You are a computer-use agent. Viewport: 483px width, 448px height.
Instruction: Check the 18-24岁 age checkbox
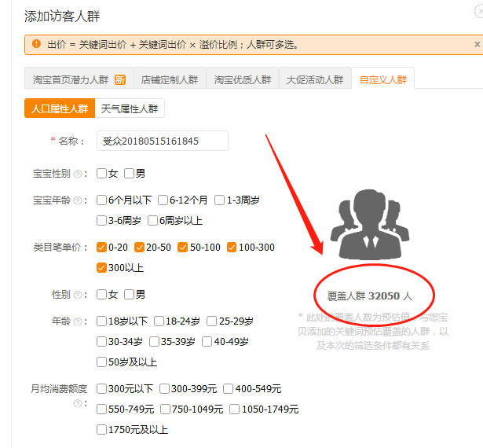159,321
